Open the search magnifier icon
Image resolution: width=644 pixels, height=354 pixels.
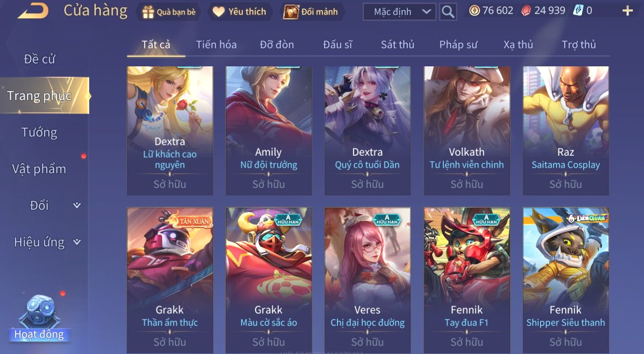coord(448,12)
